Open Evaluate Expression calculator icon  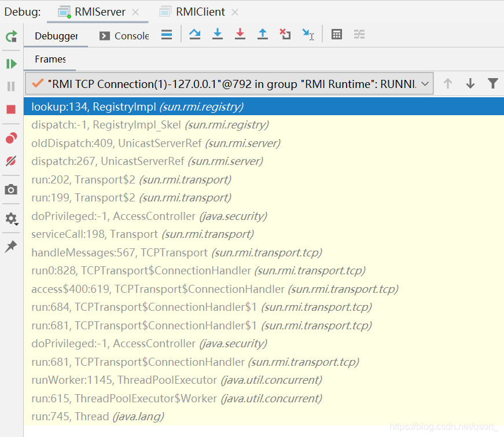(337, 34)
